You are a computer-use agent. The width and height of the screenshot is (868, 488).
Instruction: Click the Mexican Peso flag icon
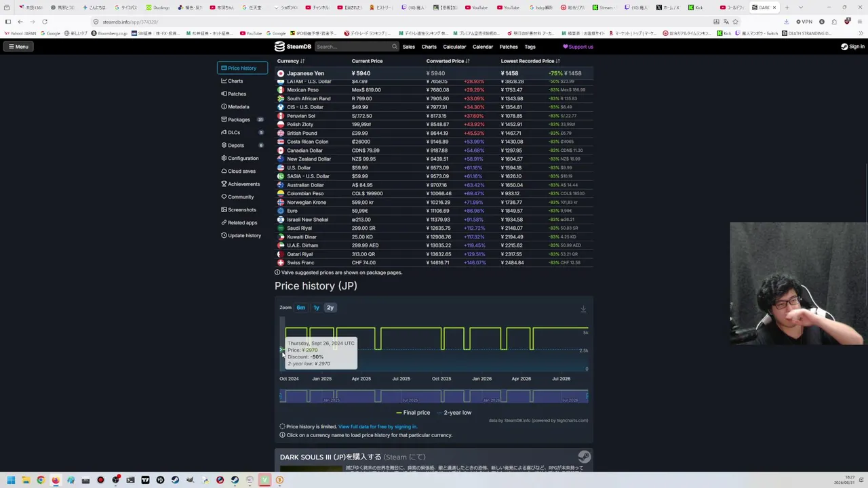point(281,90)
